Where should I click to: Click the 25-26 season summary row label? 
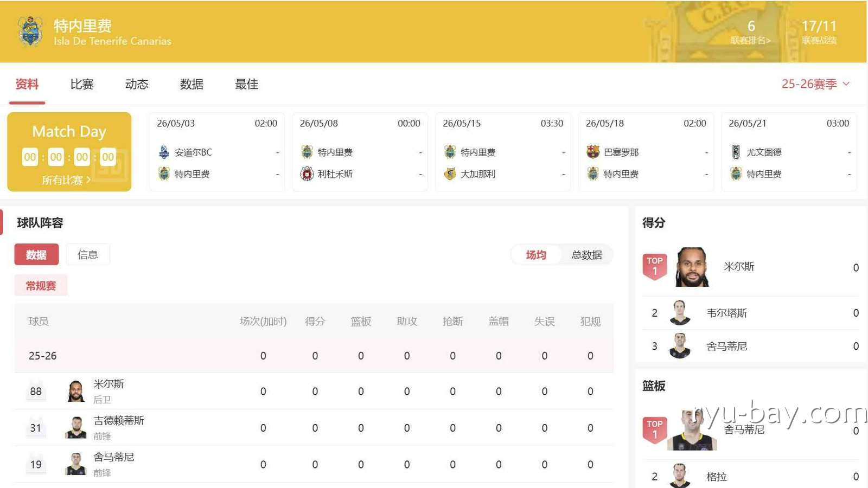pyautogui.click(x=43, y=356)
